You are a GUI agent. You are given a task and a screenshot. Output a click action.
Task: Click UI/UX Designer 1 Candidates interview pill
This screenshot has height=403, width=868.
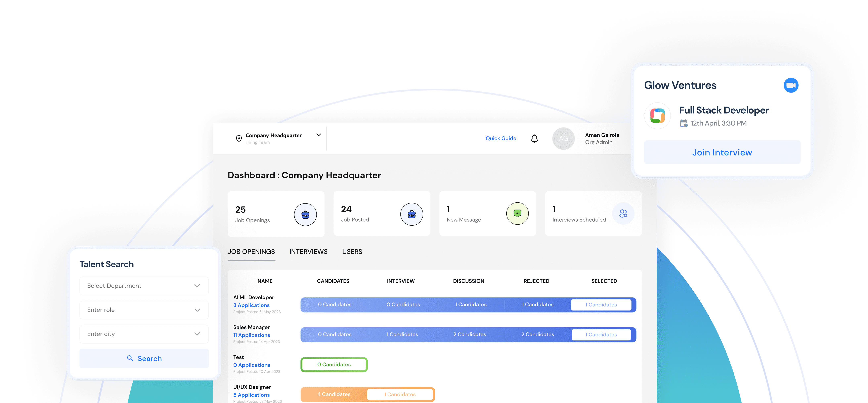400,395
